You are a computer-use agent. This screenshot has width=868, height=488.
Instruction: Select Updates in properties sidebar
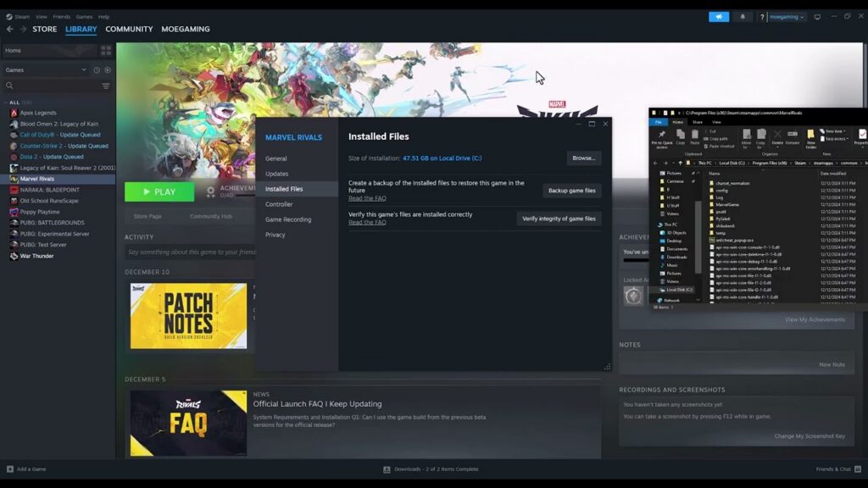[276, 174]
